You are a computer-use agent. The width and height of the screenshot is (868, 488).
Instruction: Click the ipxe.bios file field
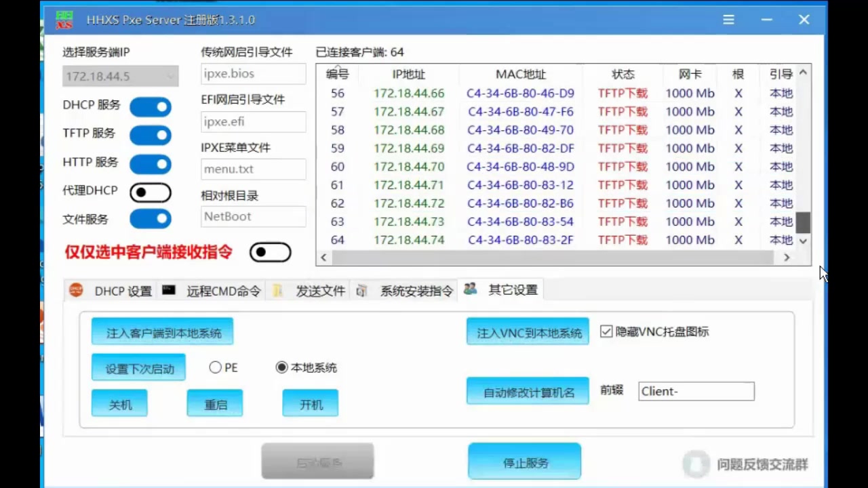click(254, 73)
